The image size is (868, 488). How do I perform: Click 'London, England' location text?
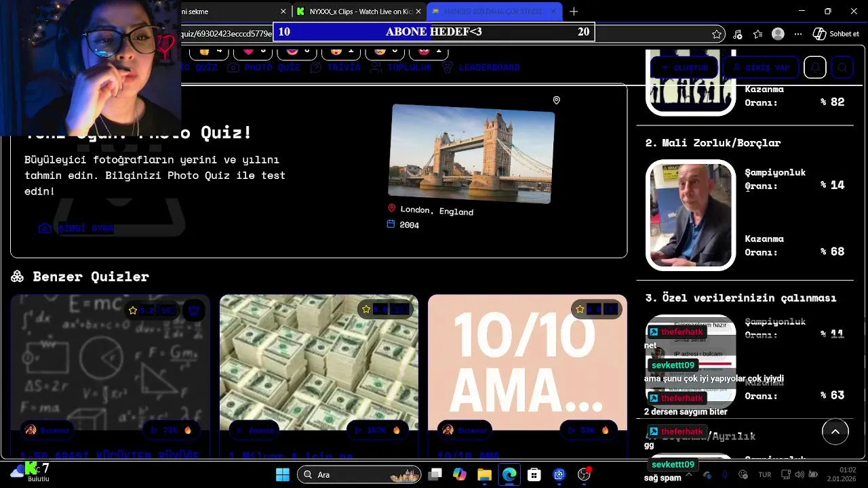(437, 211)
